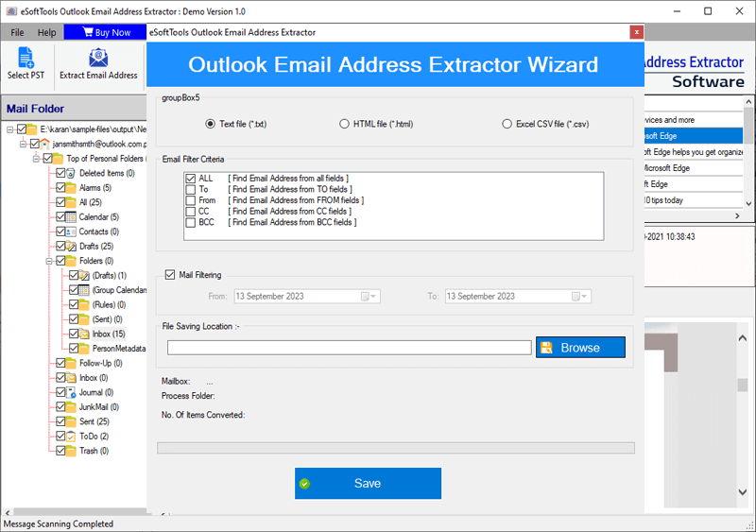The width and height of the screenshot is (756, 532).
Task: Select the (Drafts) (1) subfolder icon
Action: pyautogui.click(x=84, y=275)
